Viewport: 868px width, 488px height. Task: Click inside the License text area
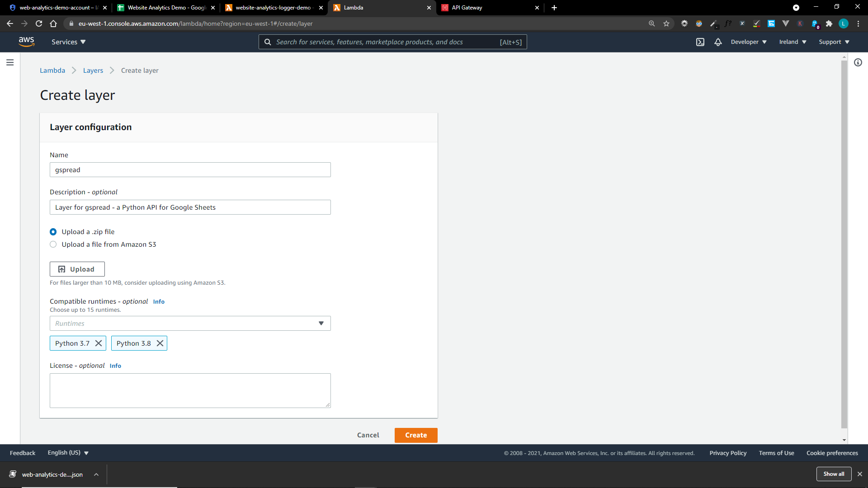(x=190, y=390)
